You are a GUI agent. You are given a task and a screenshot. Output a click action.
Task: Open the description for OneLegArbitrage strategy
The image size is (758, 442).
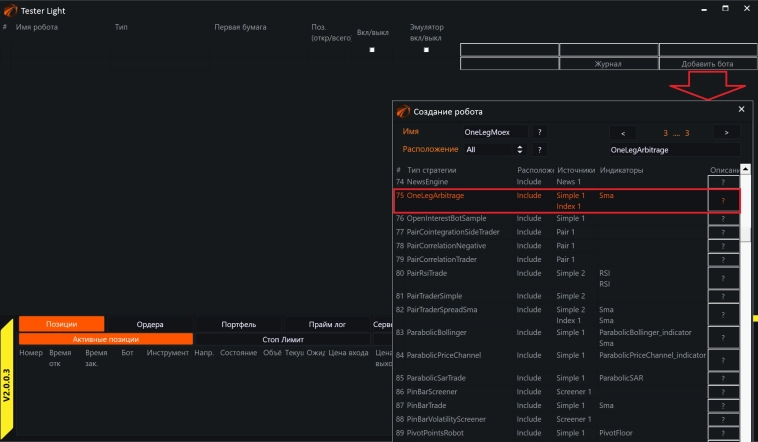723,201
